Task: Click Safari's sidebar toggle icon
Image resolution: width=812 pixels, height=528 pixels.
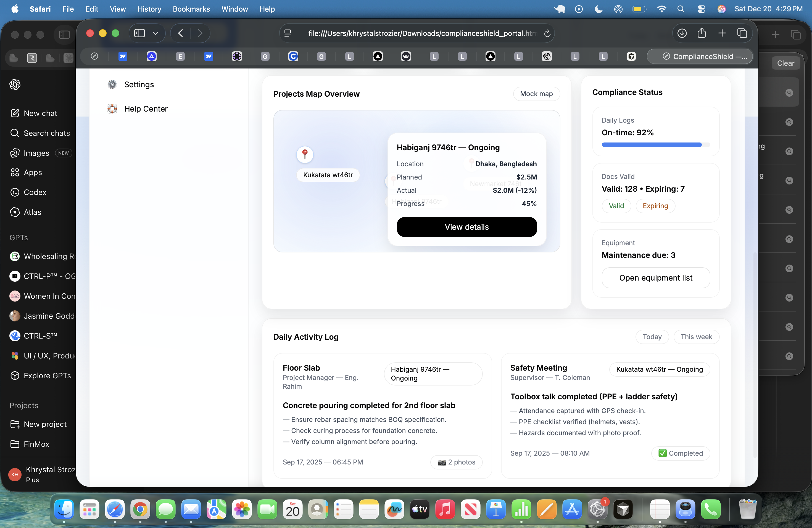Action: click(x=139, y=33)
